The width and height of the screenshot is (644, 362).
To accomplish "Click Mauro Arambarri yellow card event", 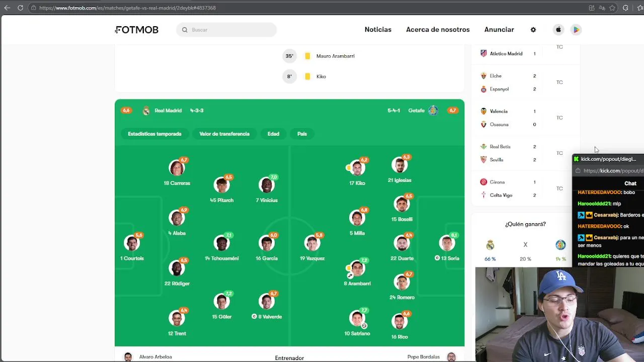I will click(x=319, y=56).
